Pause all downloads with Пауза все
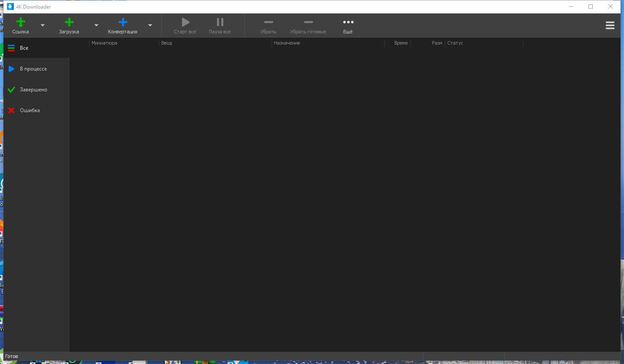The image size is (624, 364). [x=220, y=26]
